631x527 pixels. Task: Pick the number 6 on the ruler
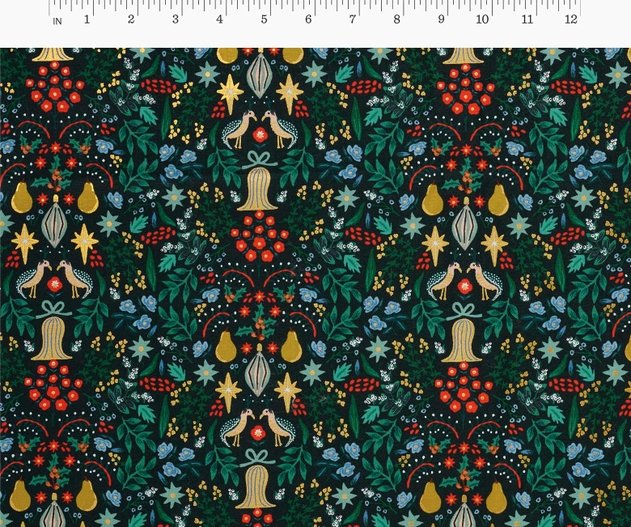pyautogui.click(x=308, y=19)
